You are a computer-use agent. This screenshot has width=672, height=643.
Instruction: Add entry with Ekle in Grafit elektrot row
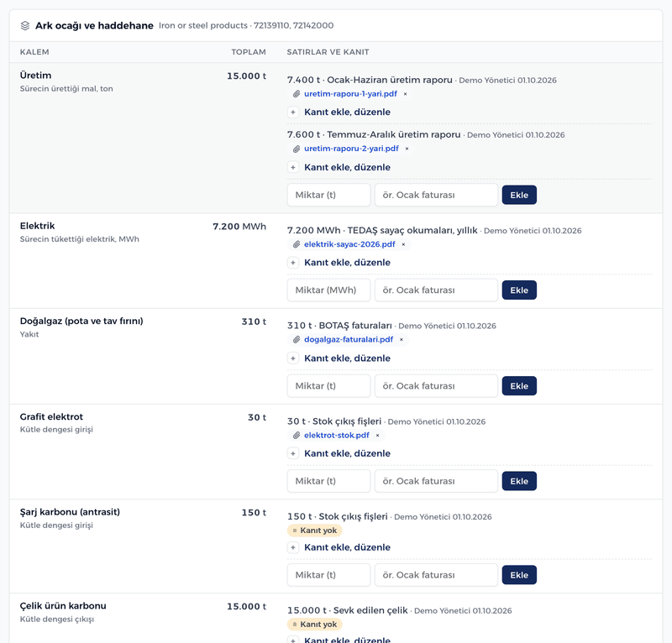[519, 481]
